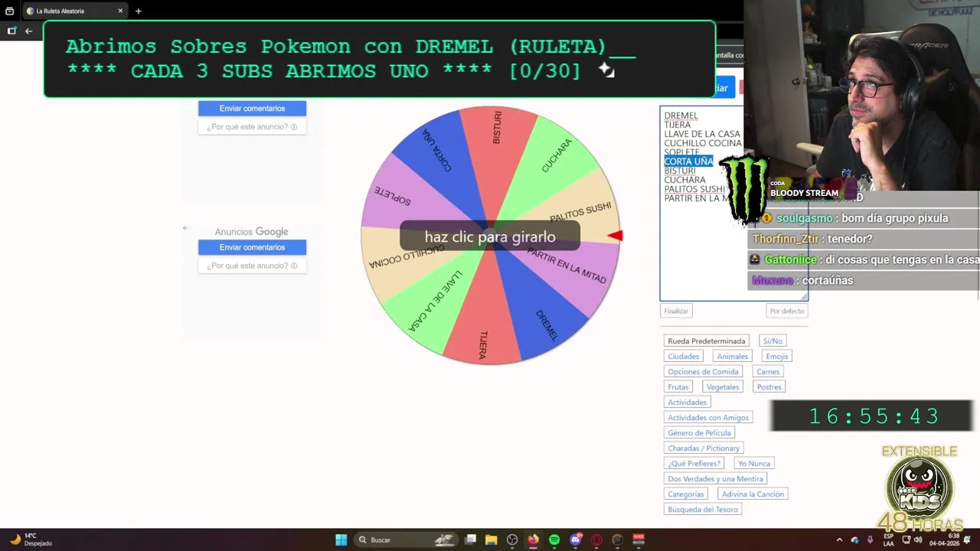
Task: Select the Animales preset
Action: pos(732,357)
